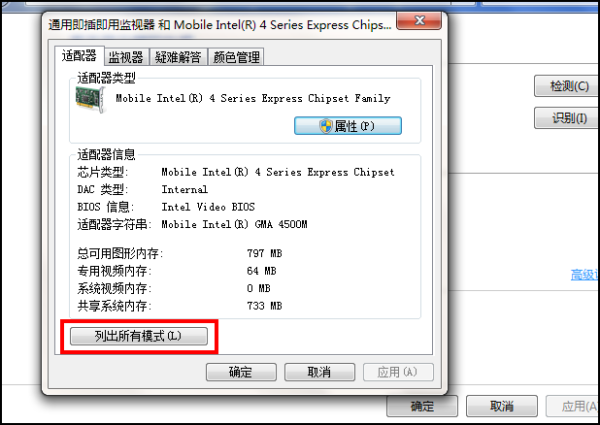Go to the 疑难解答 tab
Image resolution: width=600 pixels, height=425 pixels.
tap(178, 57)
